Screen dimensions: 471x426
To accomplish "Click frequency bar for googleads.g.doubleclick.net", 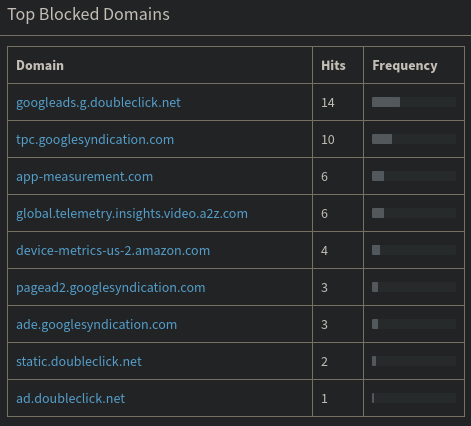I will coord(414,102).
